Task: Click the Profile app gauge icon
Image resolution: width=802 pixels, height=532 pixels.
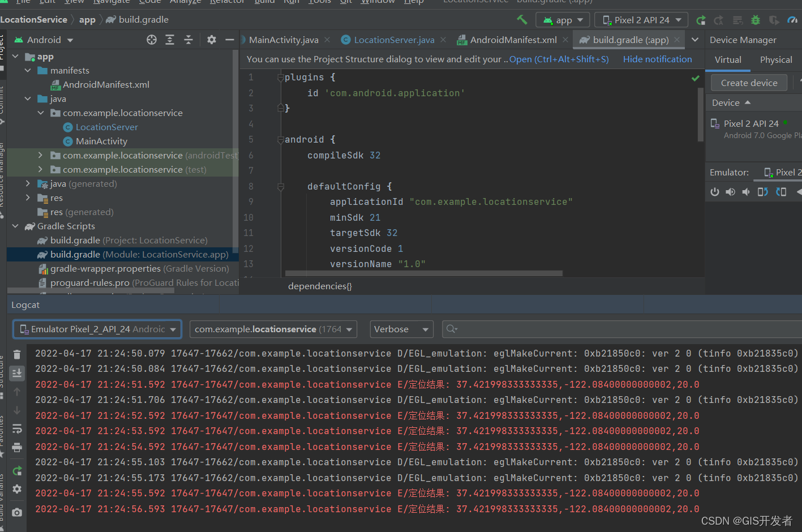Action: (x=792, y=20)
